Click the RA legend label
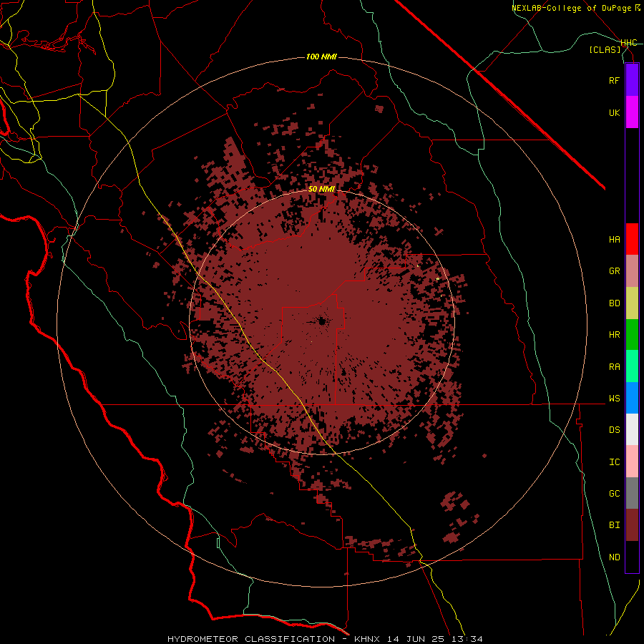This screenshot has height=644, width=644. coord(614,367)
